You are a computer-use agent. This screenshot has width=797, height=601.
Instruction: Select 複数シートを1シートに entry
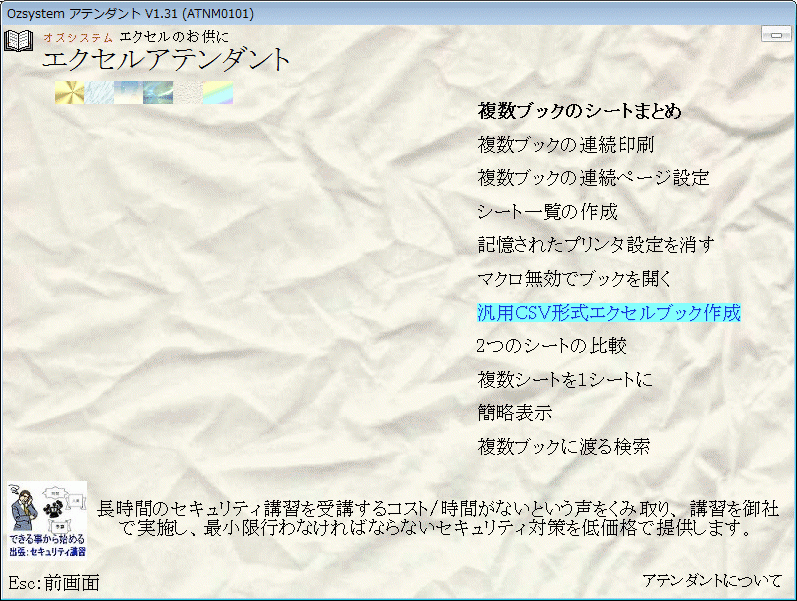tap(565, 379)
